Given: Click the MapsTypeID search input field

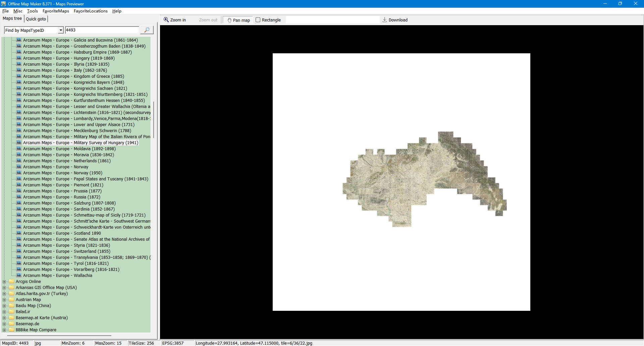Looking at the screenshot, I should (x=102, y=30).
